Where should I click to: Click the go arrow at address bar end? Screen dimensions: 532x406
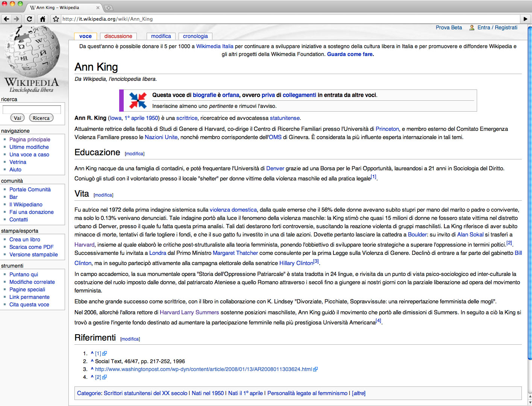coord(526,19)
